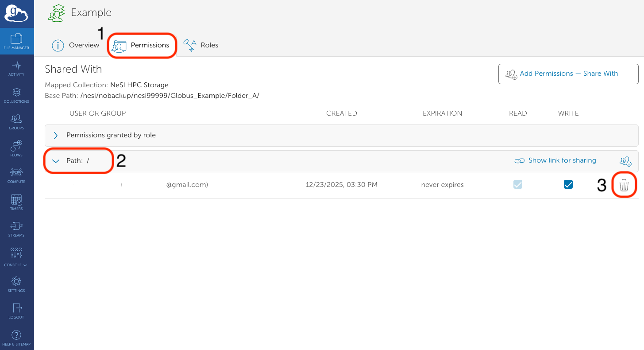Click Add Permissions — Share With button
The image size is (644, 350).
(568, 74)
